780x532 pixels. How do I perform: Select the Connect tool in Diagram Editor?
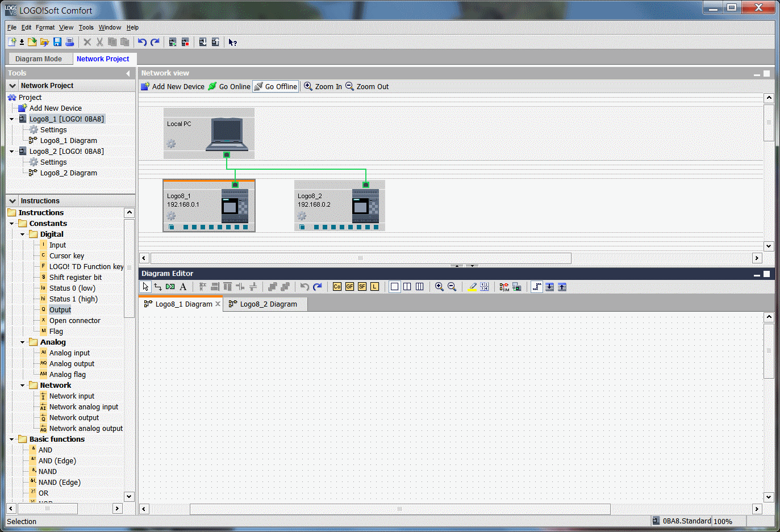tap(158, 287)
